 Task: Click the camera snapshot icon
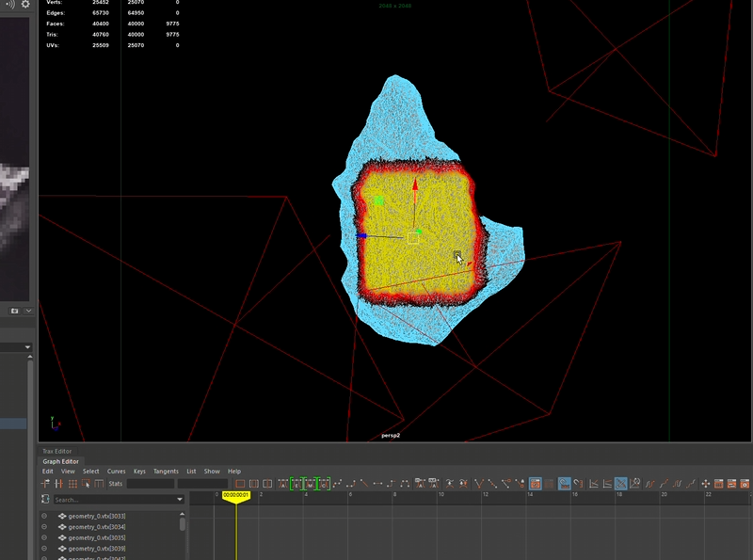[14, 311]
